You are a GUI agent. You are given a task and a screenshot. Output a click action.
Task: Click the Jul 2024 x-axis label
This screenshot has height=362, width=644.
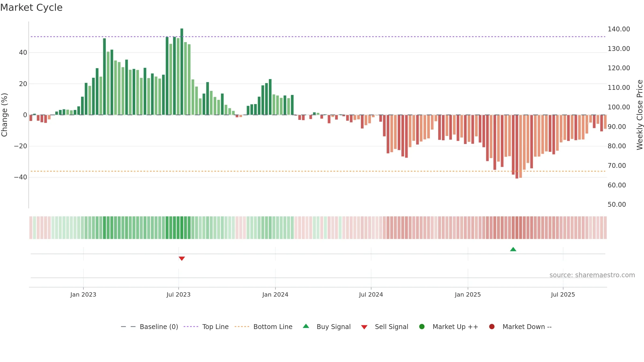point(371,294)
